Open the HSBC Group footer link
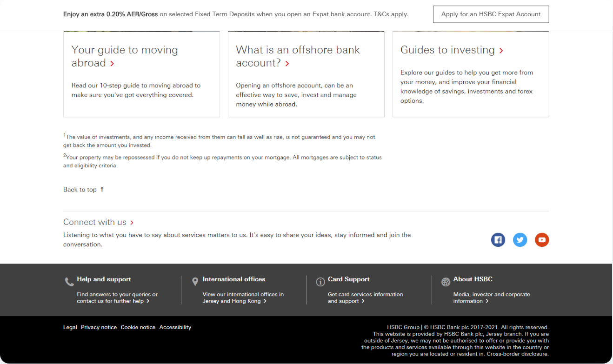 point(403,327)
